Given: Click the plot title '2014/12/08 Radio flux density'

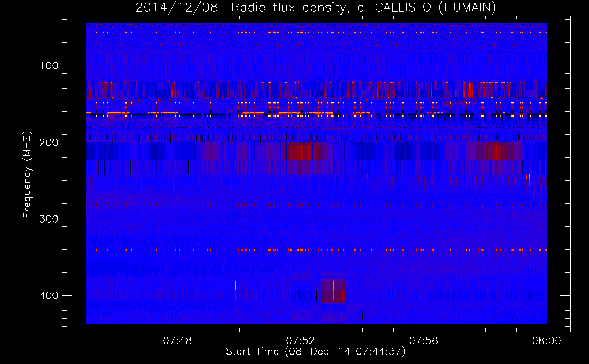Looking at the screenshot, I should point(315,7).
